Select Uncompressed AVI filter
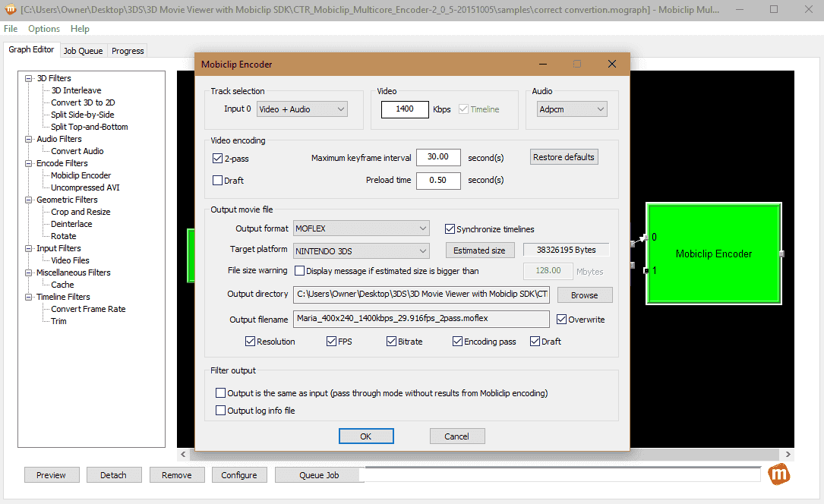Viewport: 824px width, 504px height. click(x=85, y=187)
